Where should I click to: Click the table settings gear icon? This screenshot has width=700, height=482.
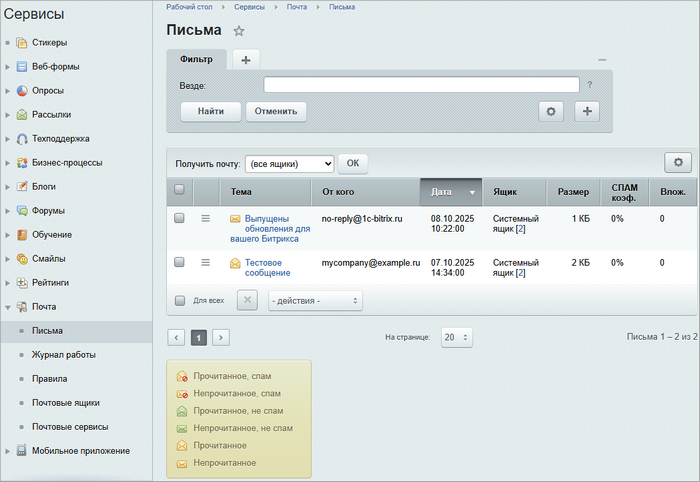point(678,162)
